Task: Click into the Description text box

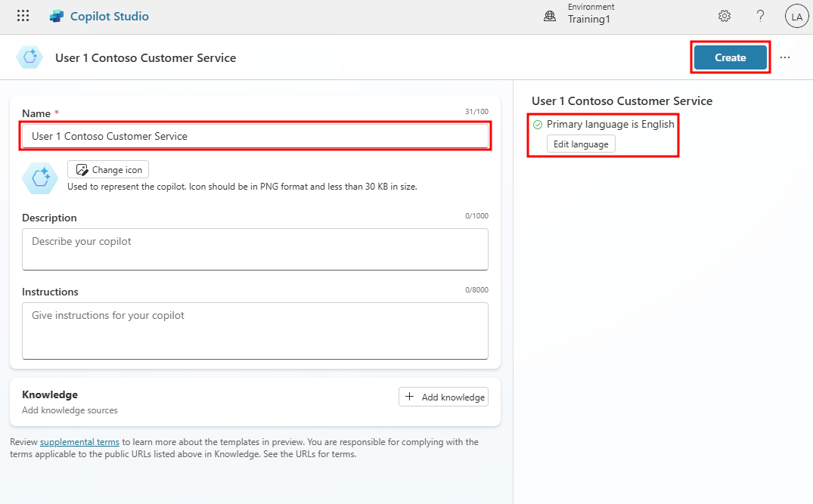Action: coord(255,249)
